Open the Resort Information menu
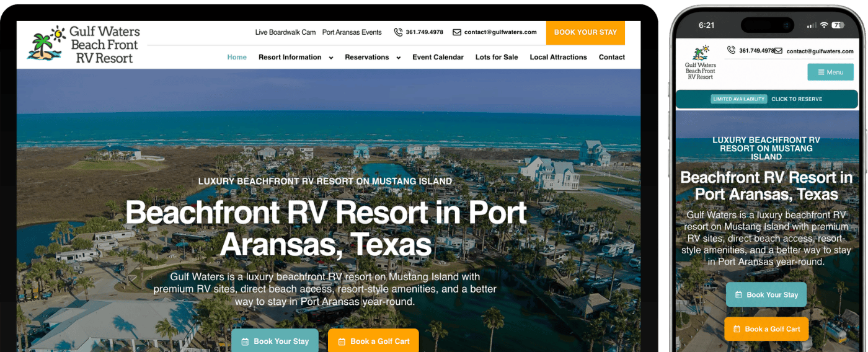Image resolution: width=868 pixels, height=352 pixels. point(290,57)
